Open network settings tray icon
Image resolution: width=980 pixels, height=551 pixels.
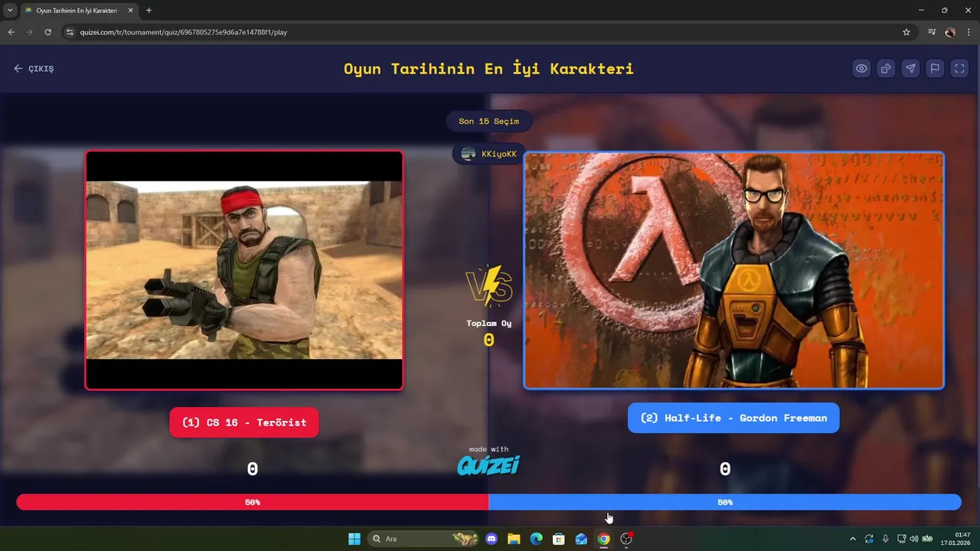pos(901,539)
